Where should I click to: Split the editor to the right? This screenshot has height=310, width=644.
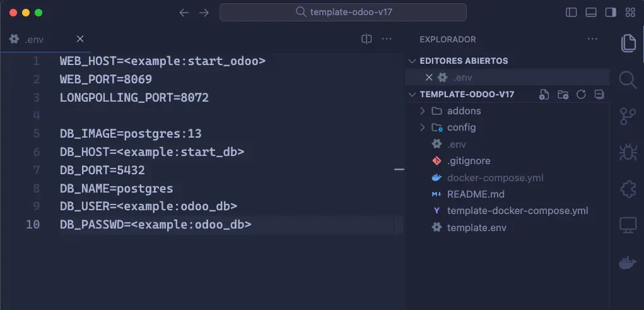point(366,39)
